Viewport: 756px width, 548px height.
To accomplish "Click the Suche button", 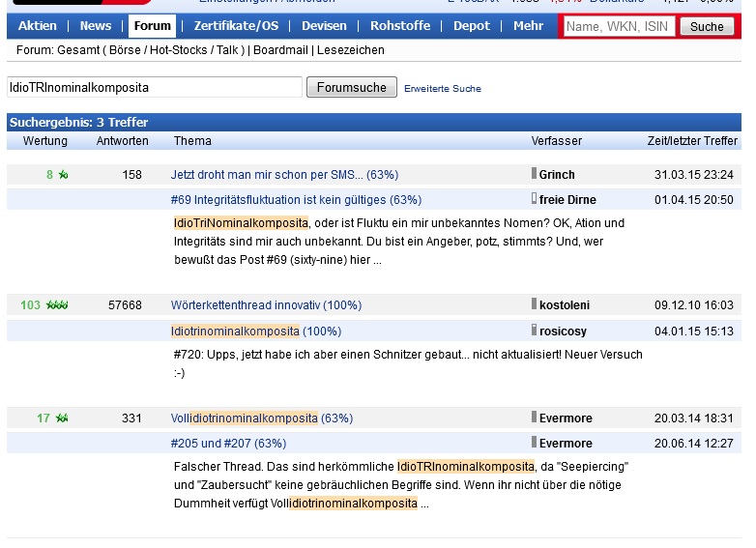I will pos(707,26).
